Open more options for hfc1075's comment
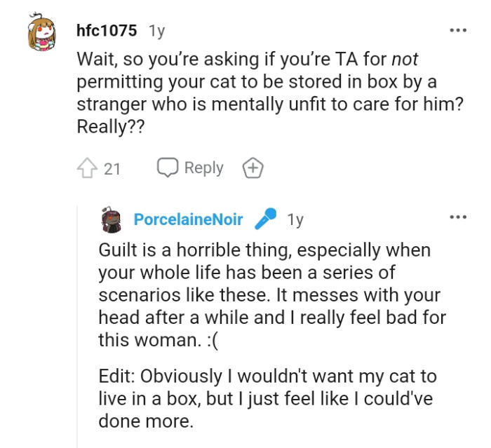The height and width of the screenshot is (448, 491). [457, 30]
